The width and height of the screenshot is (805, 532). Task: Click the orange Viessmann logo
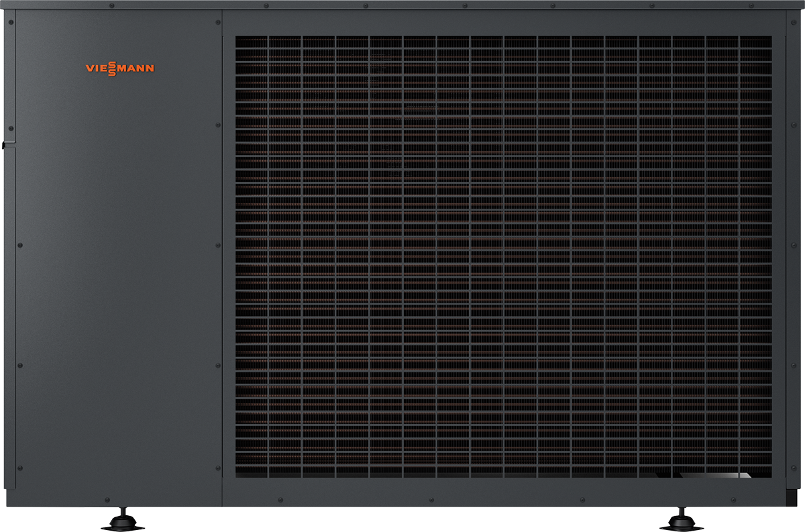(x=120, y=68)
